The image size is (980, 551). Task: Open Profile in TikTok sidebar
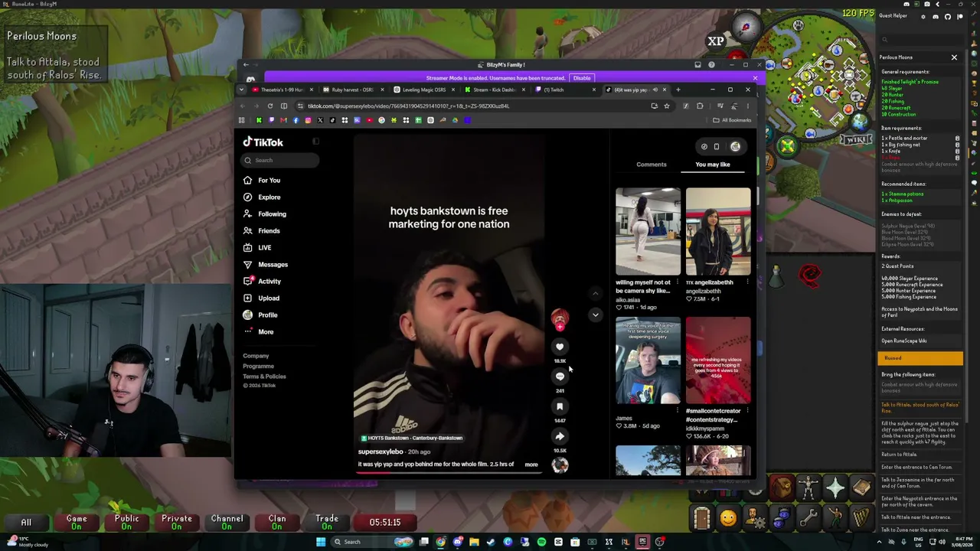click(x=260, y=315)
